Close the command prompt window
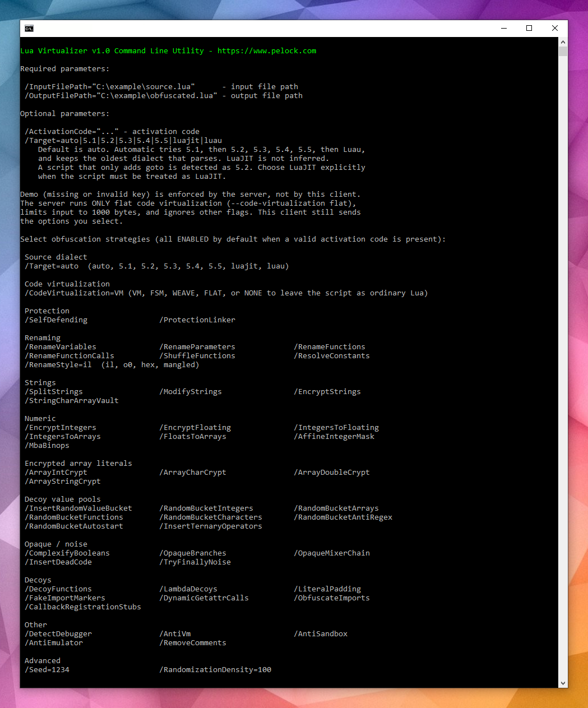 click(x=555, y=28)
